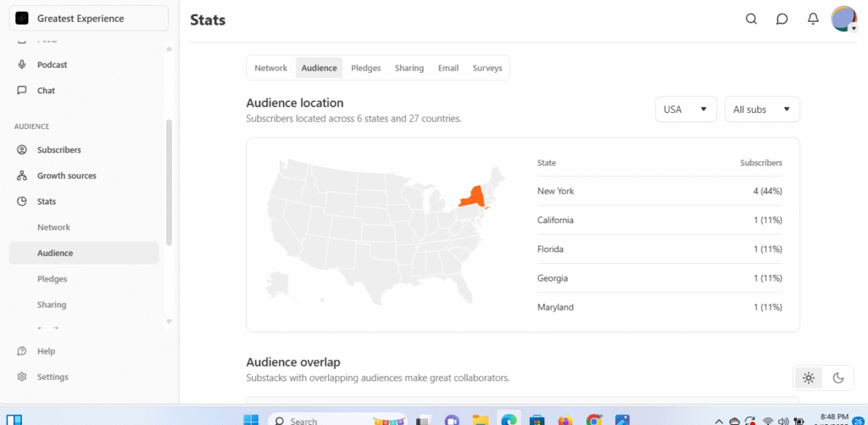
Task: Open Settings gear icon in sidebar
Action: [x=22, y=377]
